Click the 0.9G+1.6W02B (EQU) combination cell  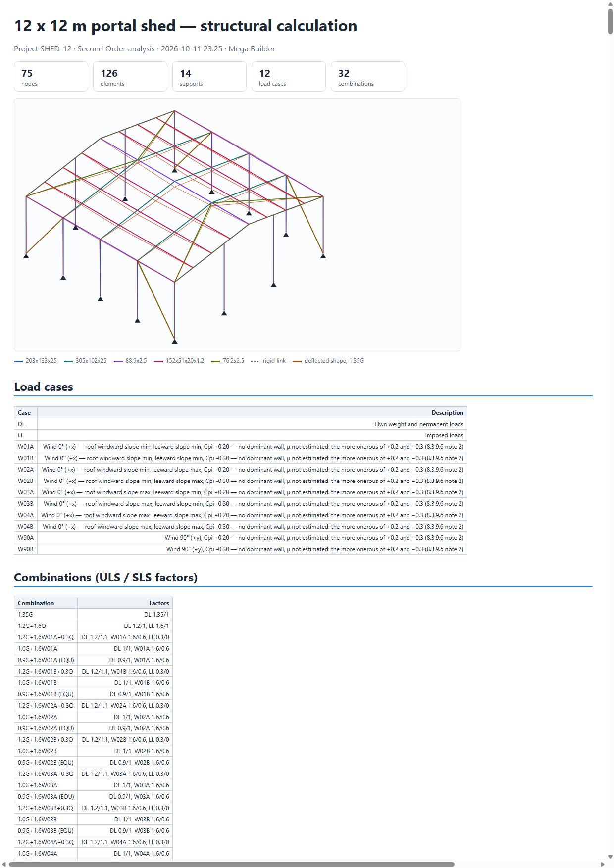click(x=46, y=763)
